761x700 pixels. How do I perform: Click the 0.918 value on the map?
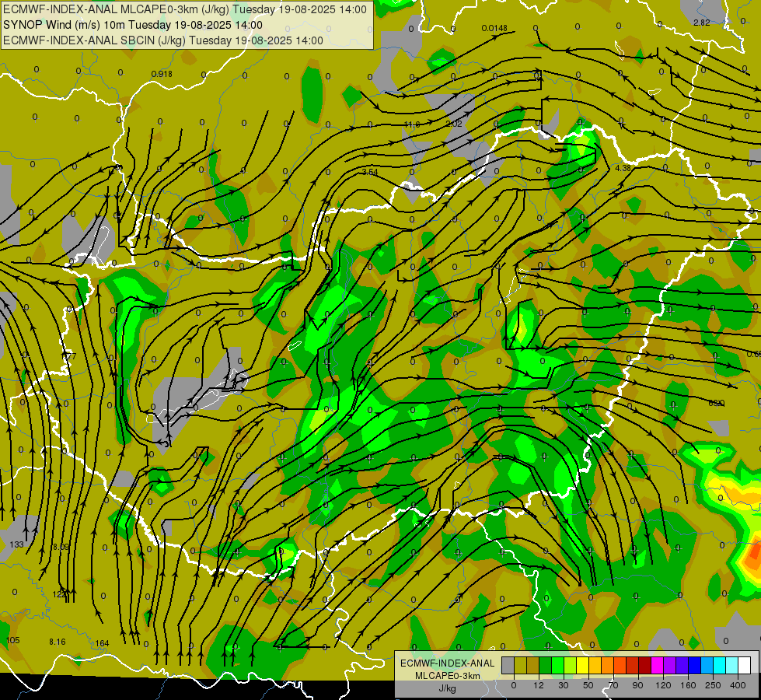point(162,75)
